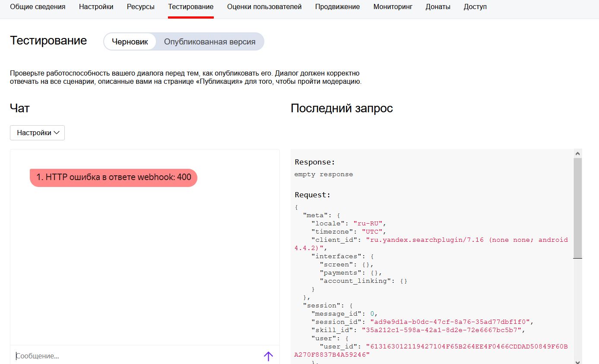
Task: Switch to Опубликованная версия toggle
Action: 209,42
